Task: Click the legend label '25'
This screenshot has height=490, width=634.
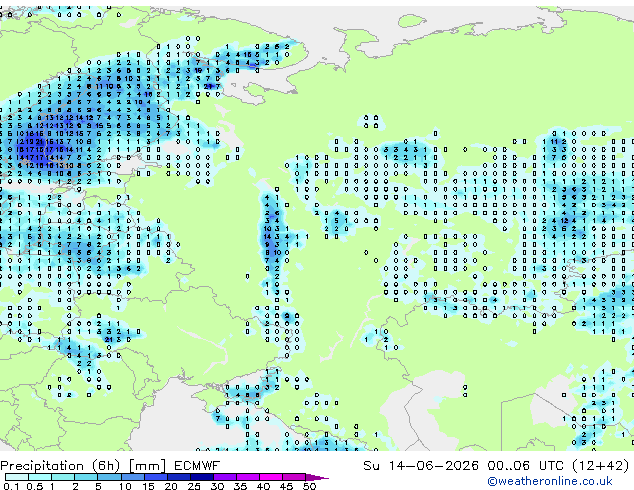Action: pos(194,486)
